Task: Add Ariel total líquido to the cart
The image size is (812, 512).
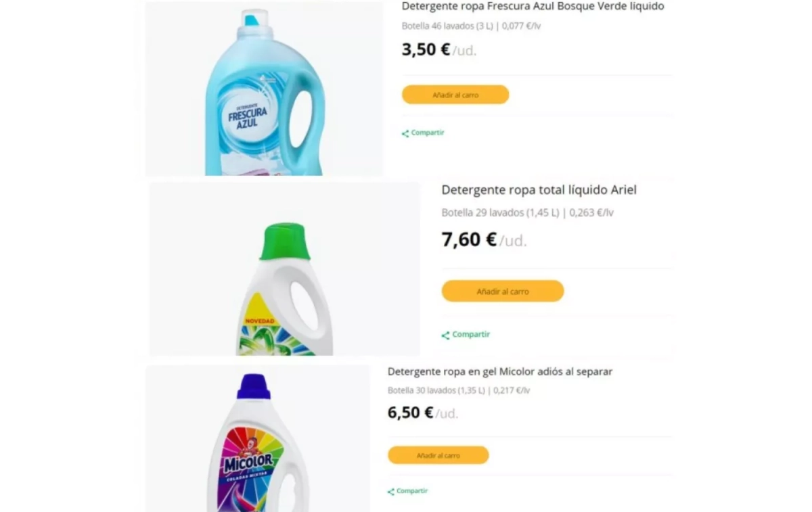Action: point(503,292)
